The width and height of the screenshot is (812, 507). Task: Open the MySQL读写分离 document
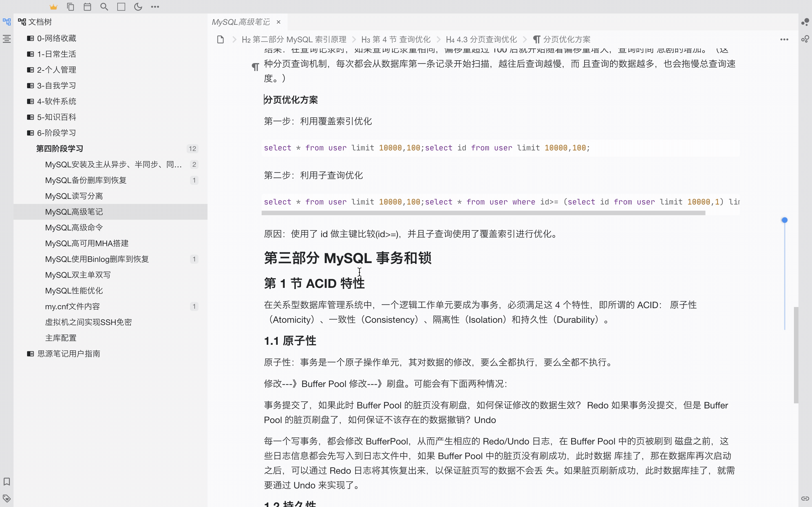click(74, 196)
